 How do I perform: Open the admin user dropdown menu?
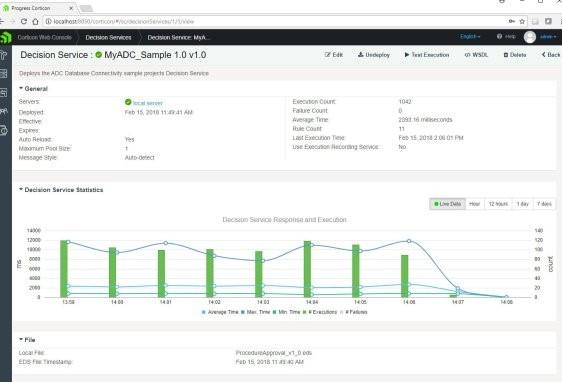tap(548, 37)
